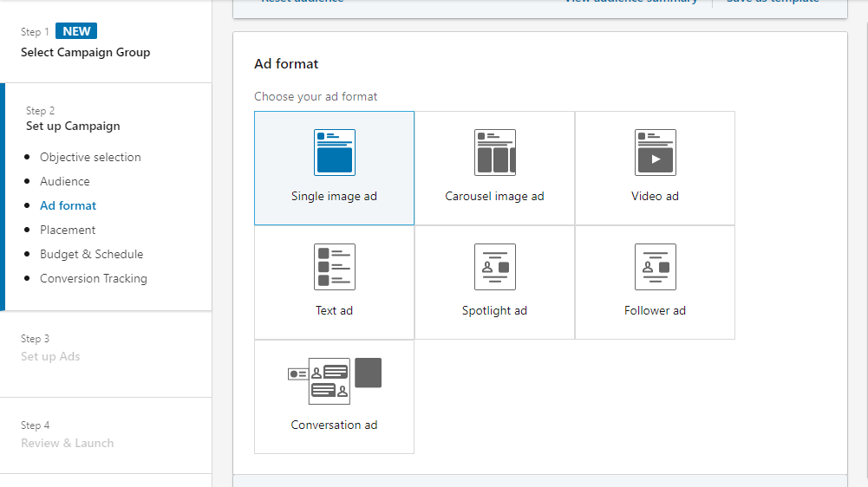
Task: Open Step 3 Set up Ads
Action: pos(50,356)
